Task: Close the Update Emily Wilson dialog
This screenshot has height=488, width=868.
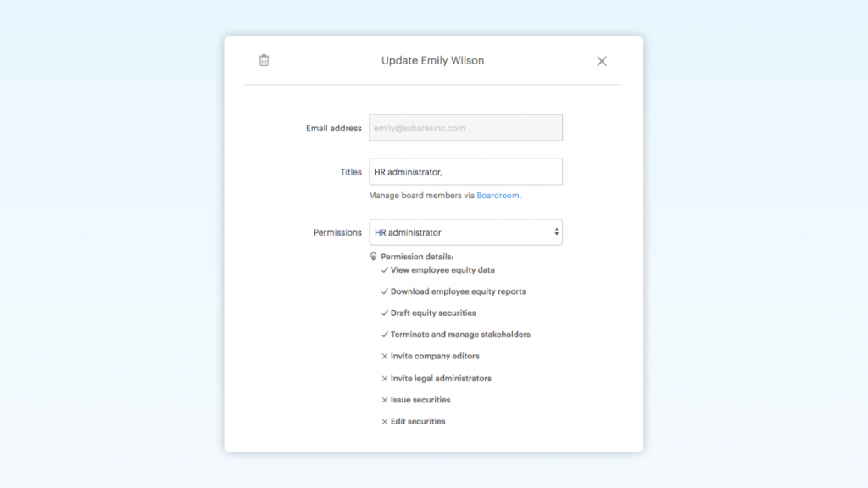Action: [602, 61]
